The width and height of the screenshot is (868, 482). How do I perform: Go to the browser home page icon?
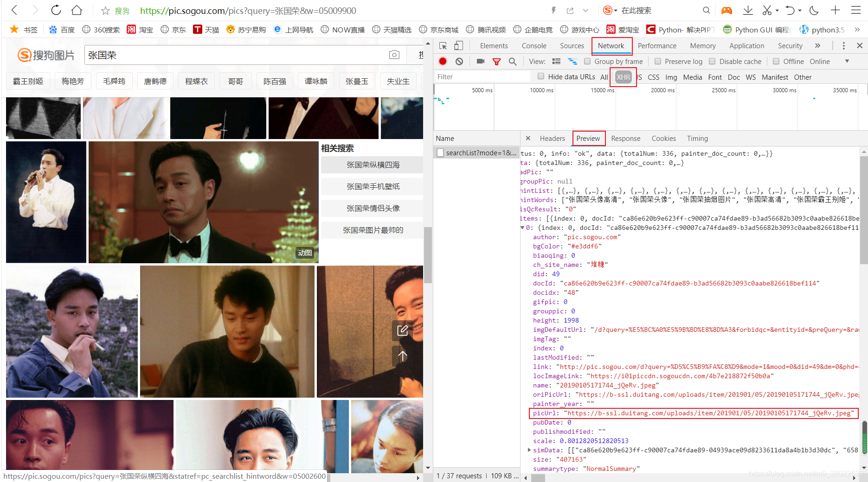point(77,10)
